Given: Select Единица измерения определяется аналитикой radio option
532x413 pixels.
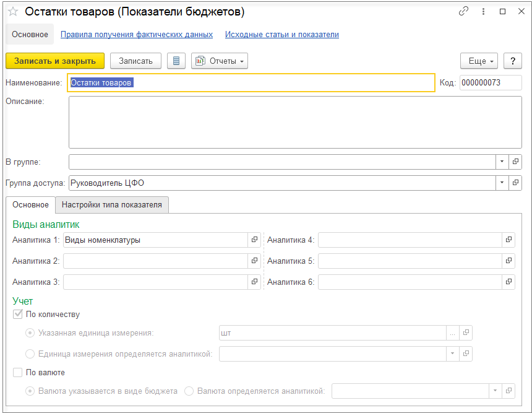Looking at the screenshot, I should coord(30,354).
